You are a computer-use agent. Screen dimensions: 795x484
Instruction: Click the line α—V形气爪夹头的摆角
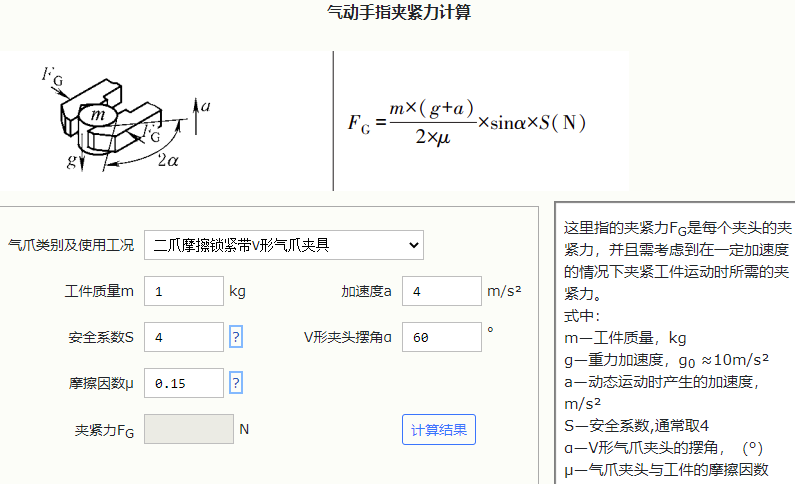(664, 448)
